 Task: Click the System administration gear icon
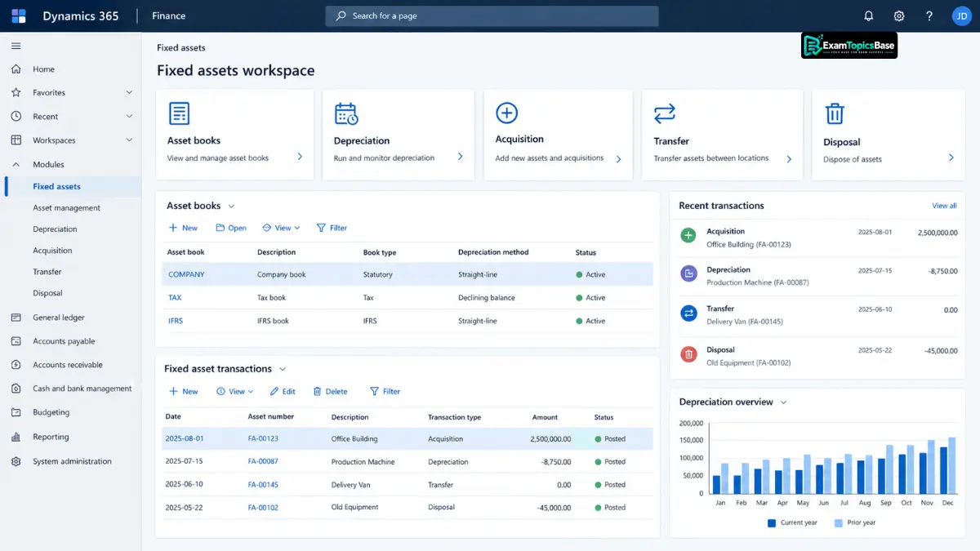pos(16,461)
